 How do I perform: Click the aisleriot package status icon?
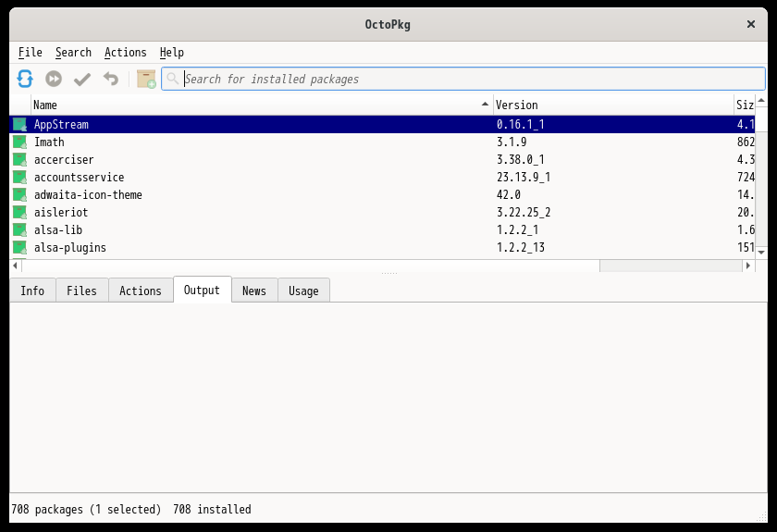(19, 212)
